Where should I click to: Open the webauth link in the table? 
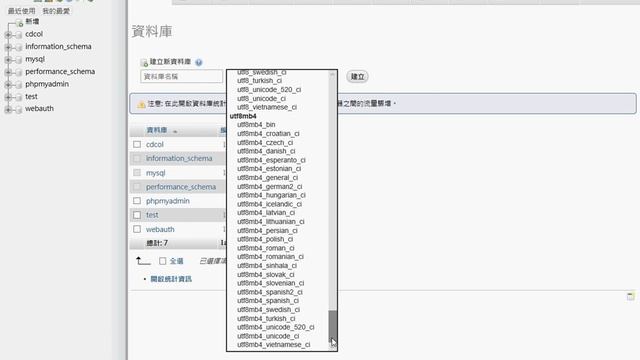pyautogui.click(x=160, y=229)
